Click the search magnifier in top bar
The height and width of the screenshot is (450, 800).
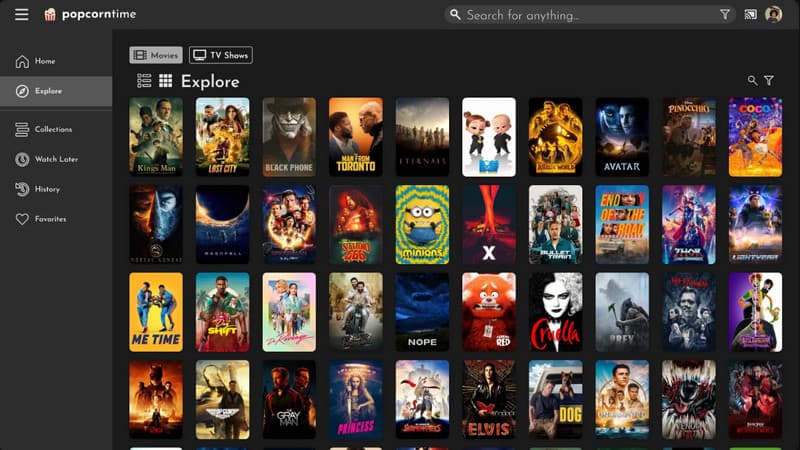point(455,15)
